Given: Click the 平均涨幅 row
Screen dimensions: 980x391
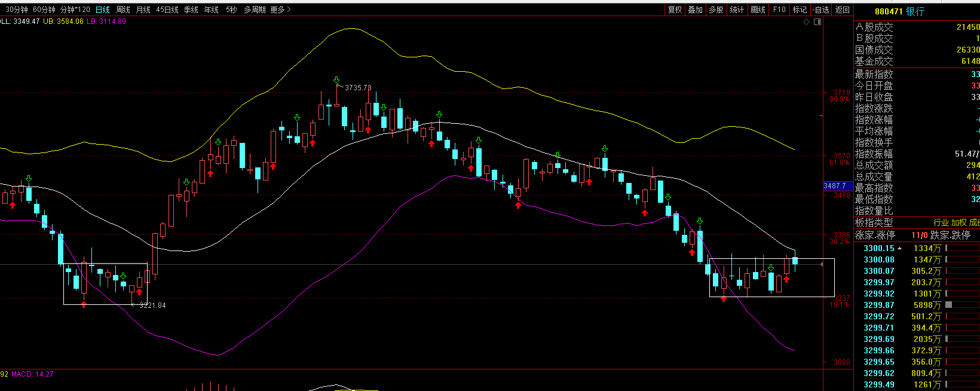Looking at the screenshot, I should click(x=917, y=131).
